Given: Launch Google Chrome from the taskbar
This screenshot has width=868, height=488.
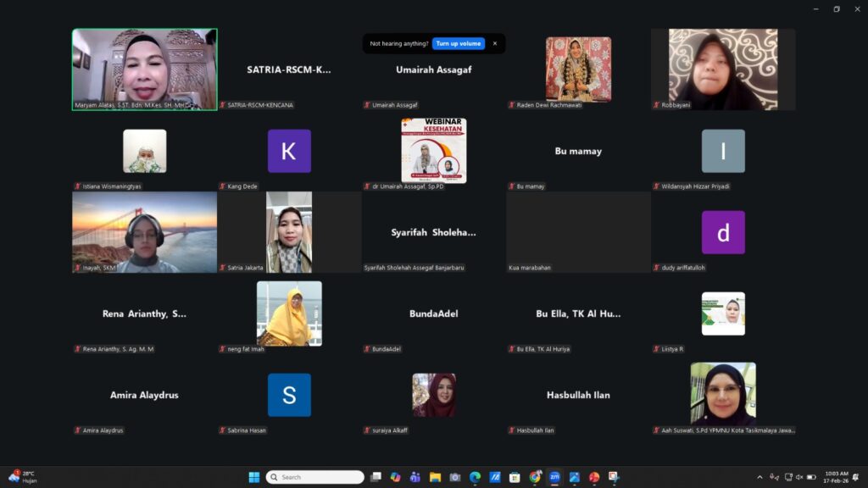Looking at the screenshot, I should pyautogui.click(x=535, y=477).
